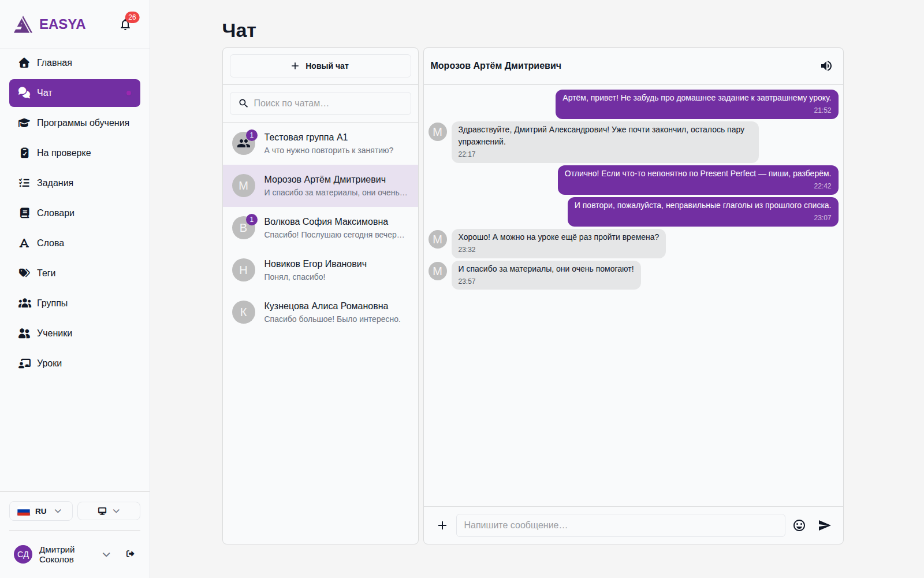924x578 pixels.
Task: Click avatar М beside 23:57 message
Action: coord(438,271)
